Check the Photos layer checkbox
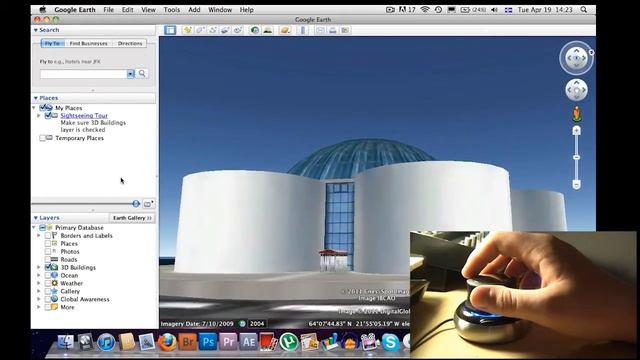Viewport: 640px width, 360px height. coord(48,251)
